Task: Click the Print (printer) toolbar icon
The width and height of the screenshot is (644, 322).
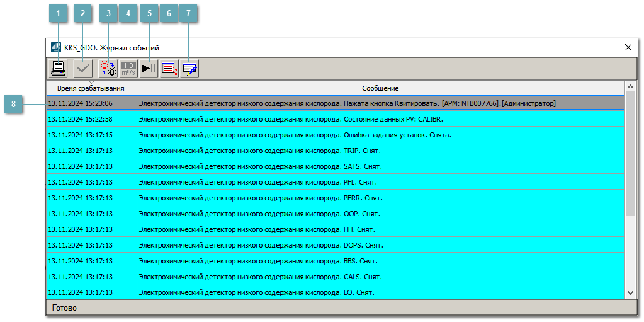Action: click(58, 69)
